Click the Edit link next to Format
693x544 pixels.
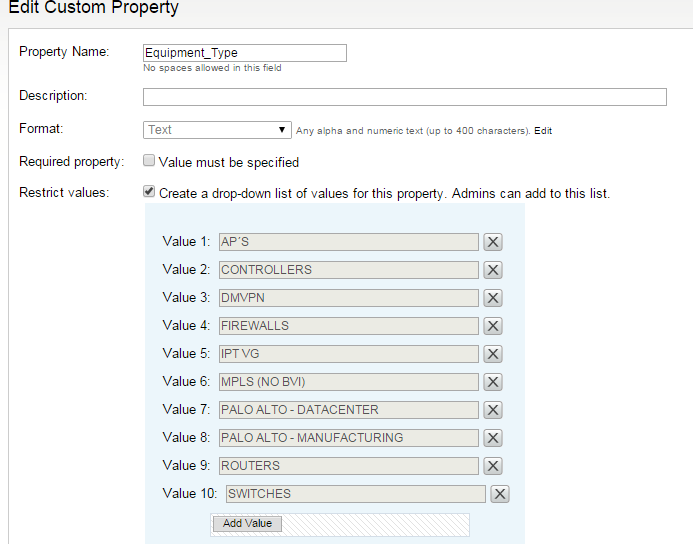tap(543, 131)
